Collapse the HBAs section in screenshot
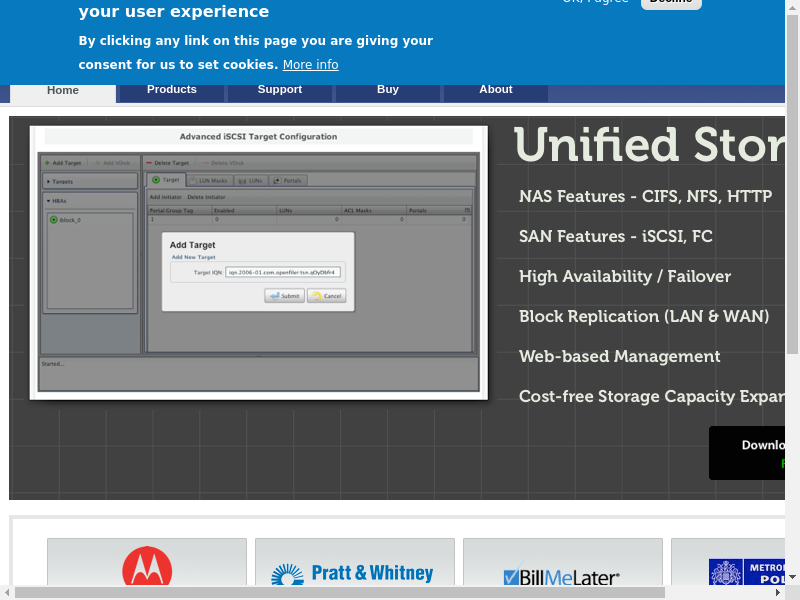Viewport: 800px width, 600px height. pos(49,201)
